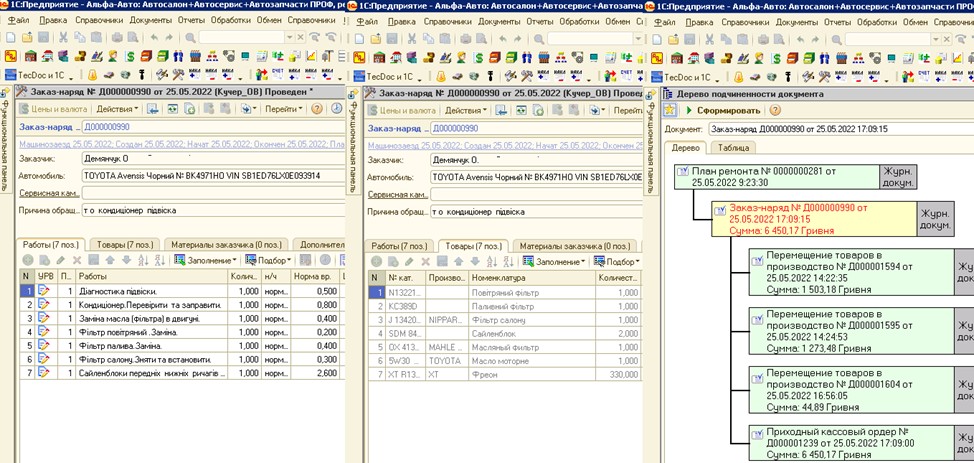The image size is (974, 463).
Task: Click the sort ascending icon in the Работы tab toolbar
Action: [142, 261]
